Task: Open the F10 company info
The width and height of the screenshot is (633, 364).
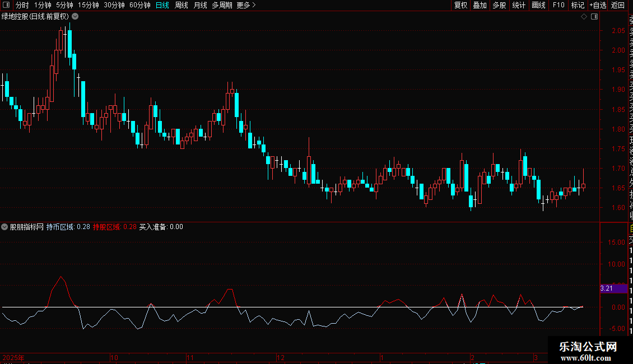Action: (558, 5)
